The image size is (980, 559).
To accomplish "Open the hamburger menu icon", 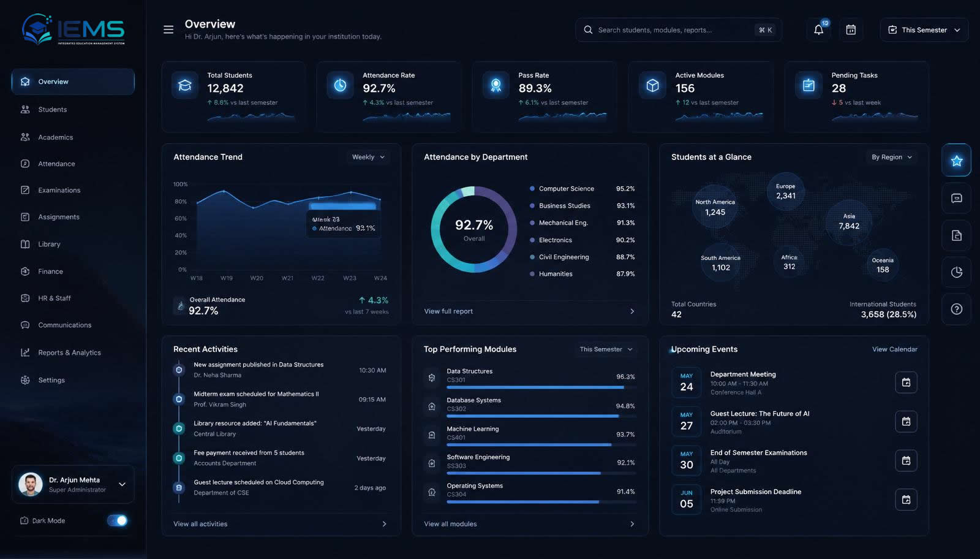I will point(168,29).
